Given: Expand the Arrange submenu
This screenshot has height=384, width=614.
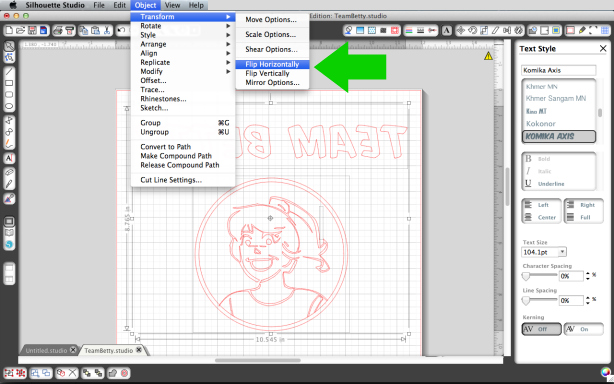Looking at the screenshot, I should coord(183,44).
